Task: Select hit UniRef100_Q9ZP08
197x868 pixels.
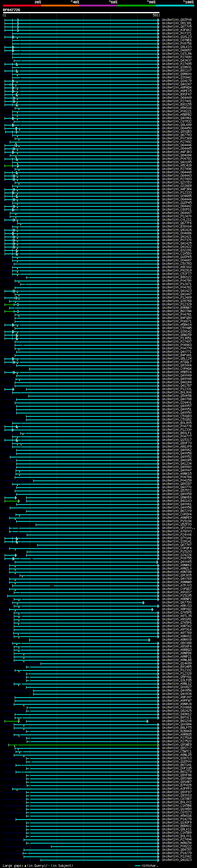Action: point(177,20)
